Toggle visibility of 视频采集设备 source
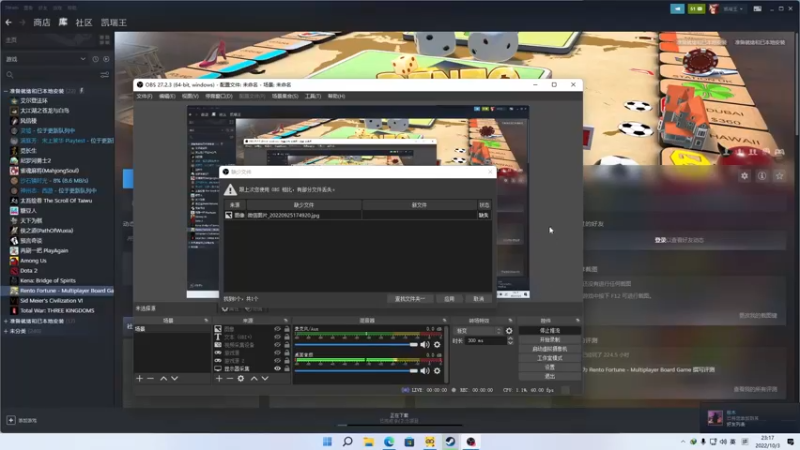 click(277, 345)
